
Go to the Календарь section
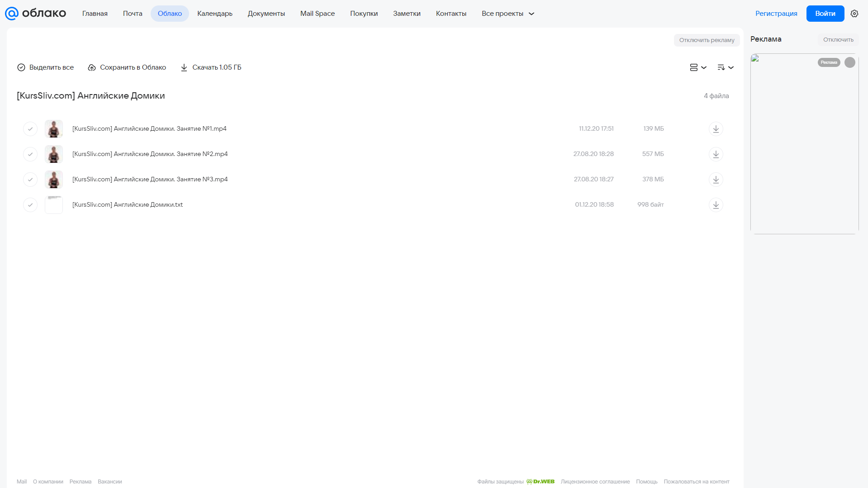point(215,14)
